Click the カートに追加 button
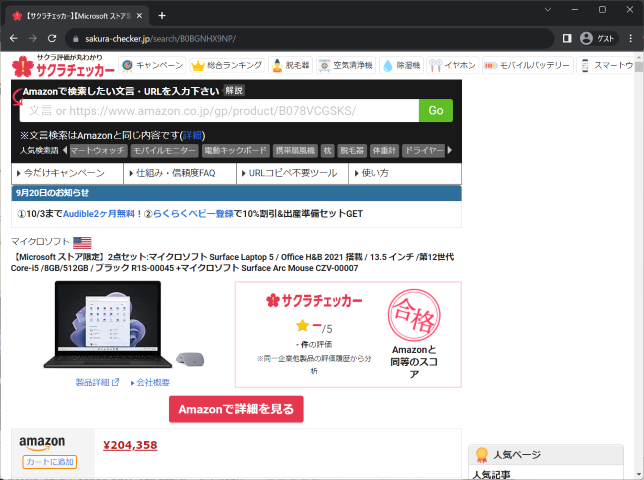The height and width of the screenshot is (480, 644). 50,462
